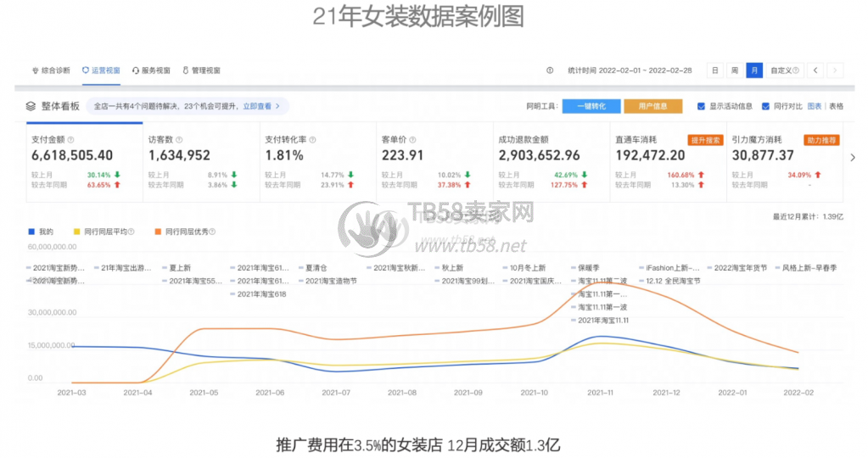Click help icon next to 支付金额

click(71, 140)
